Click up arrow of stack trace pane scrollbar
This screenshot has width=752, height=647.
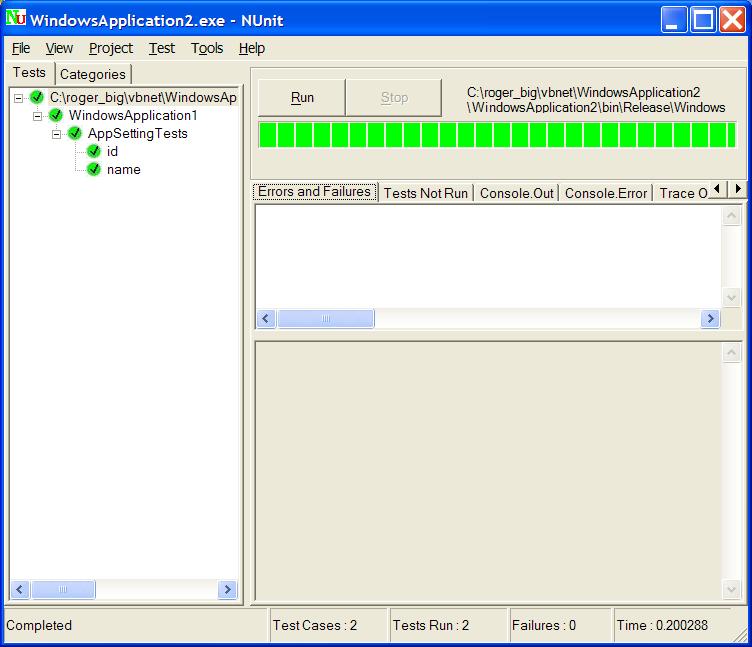point(731,353)
